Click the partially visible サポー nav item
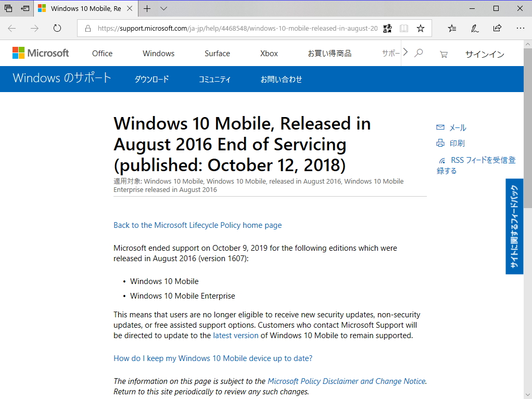The width and height of the screenshot is (532, 399). (x=391, y=53)
